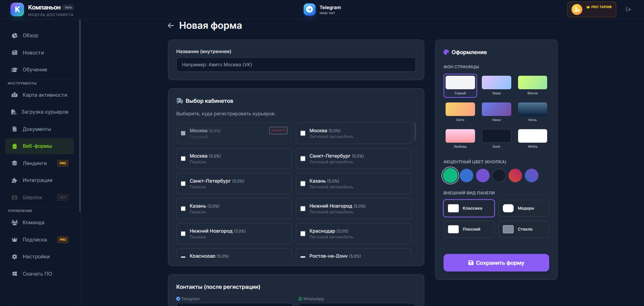Open the Telegram chat icon in header
The height and width of the screenshot is (306, 644).
(309, 9)
